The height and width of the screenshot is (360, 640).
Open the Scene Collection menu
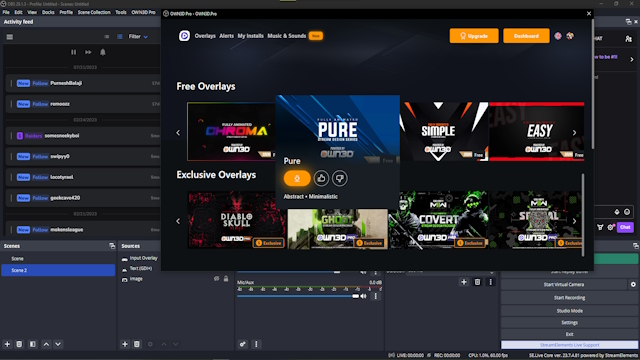94,12
